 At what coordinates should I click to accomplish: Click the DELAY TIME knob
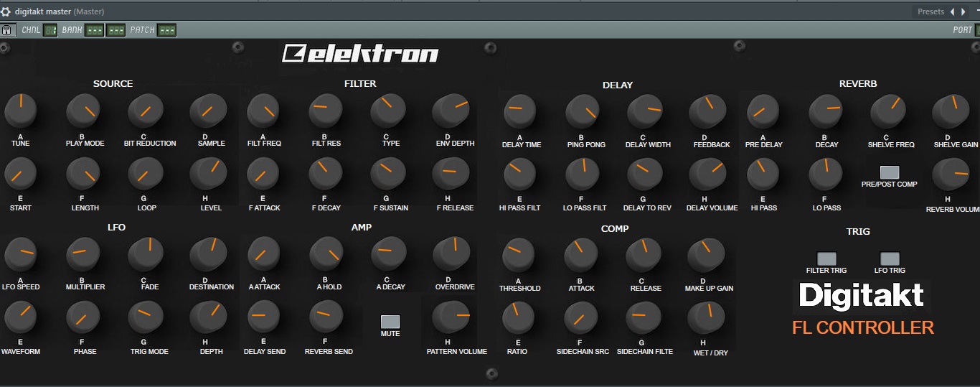519,111
